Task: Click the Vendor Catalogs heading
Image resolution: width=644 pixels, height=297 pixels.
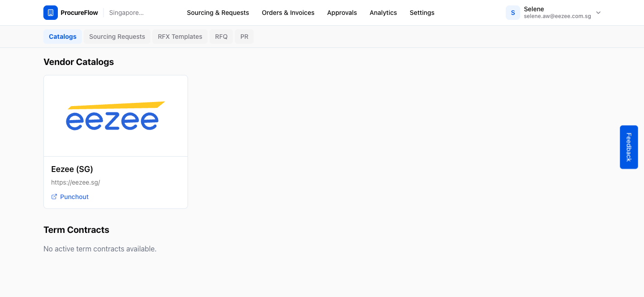Action: click(x=79, y=62)
